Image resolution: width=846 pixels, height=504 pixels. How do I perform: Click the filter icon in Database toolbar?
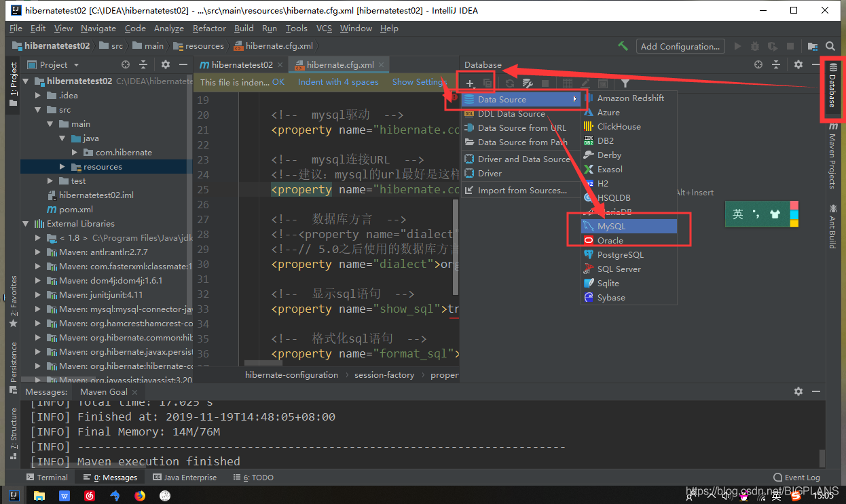click(625, 83)
